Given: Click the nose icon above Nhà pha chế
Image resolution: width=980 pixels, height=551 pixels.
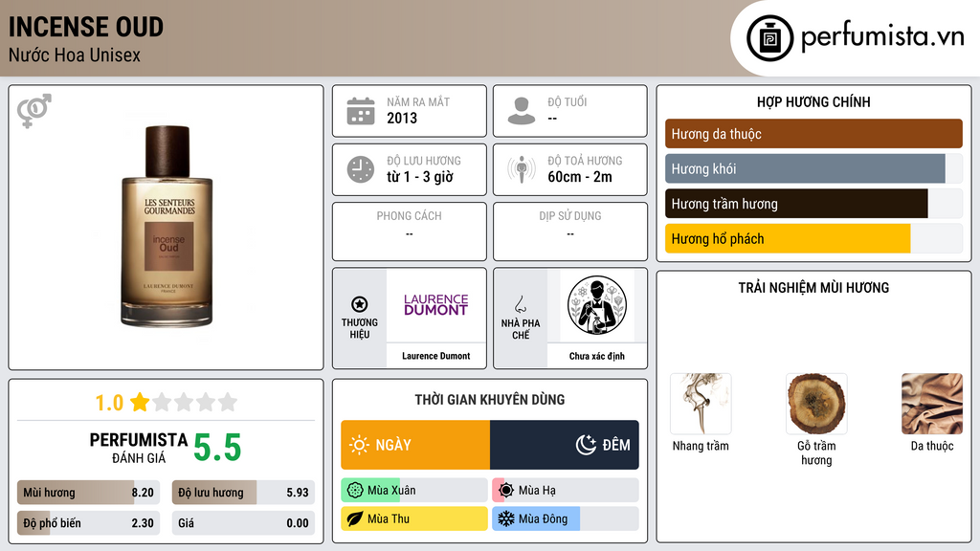Looking at the screenshot, I should (x=520, y=304).
